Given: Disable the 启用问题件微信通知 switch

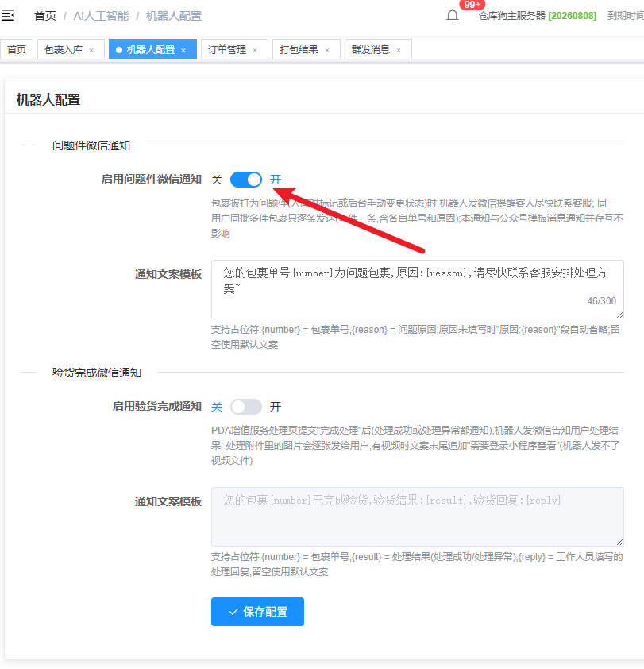Looking at the screenshot, I should point(246,180).
